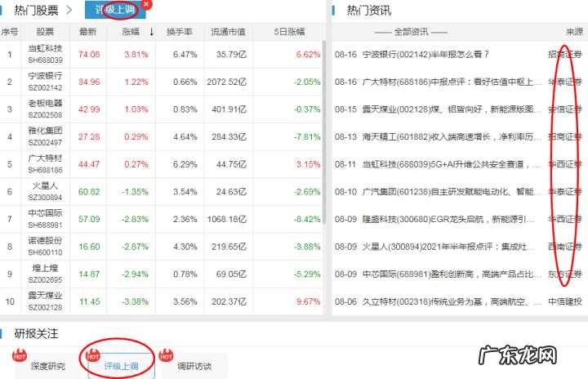Click the 股票 column header
This screenshot has height=379, width=588.
pyautogui.click(x=45, y=32)
